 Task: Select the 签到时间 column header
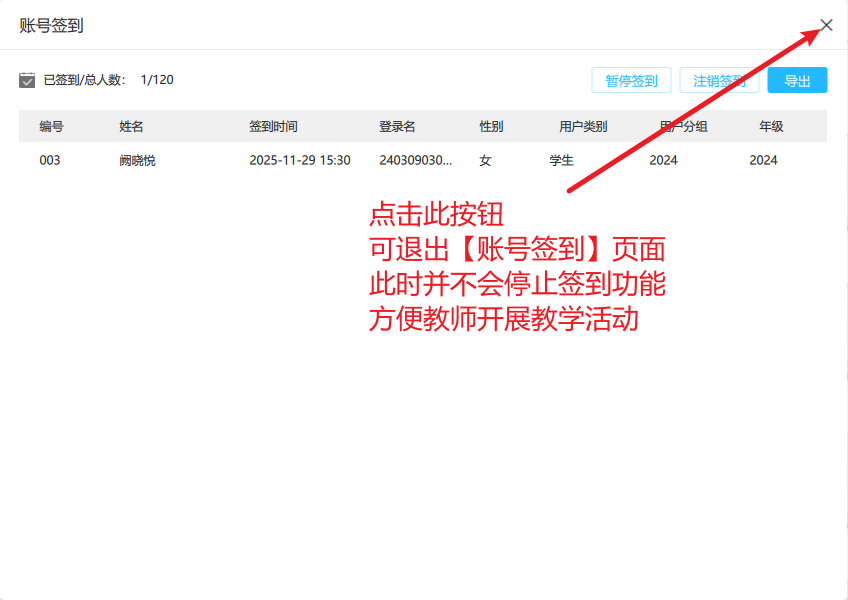click(x=273, y=126)
